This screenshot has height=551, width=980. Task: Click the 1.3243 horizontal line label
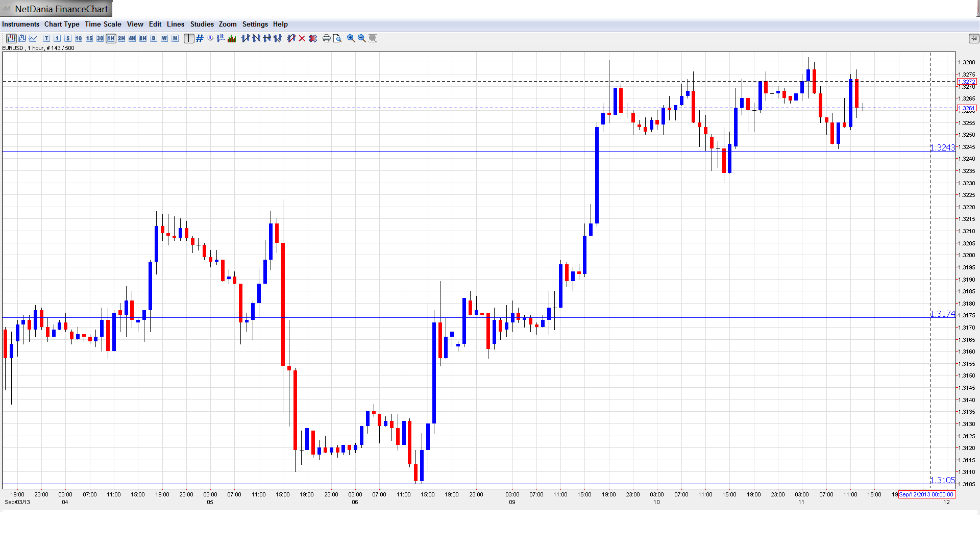[942, 147]
